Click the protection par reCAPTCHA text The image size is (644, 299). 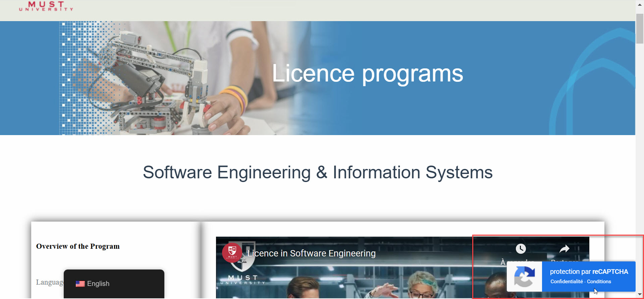coord(589,272)
